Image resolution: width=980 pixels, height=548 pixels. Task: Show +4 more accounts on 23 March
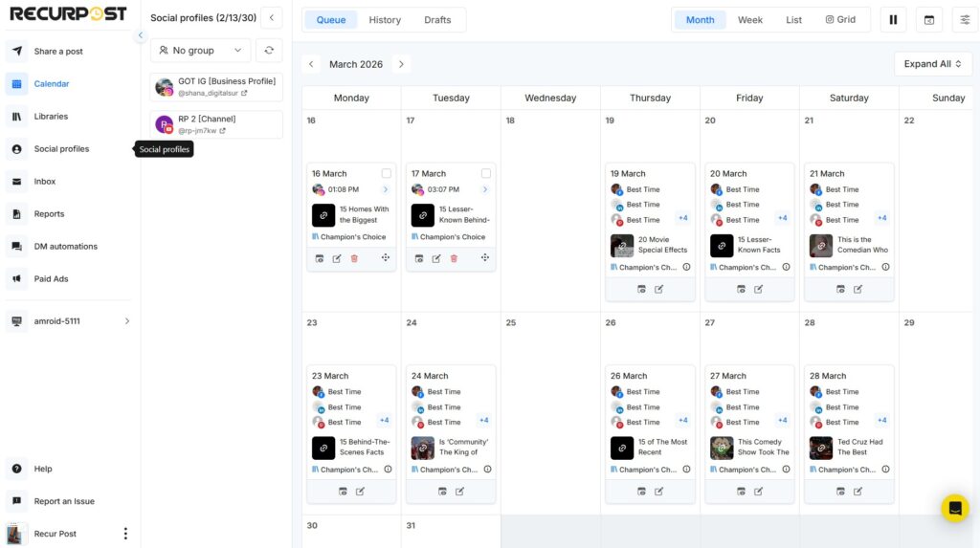point(385,421)
